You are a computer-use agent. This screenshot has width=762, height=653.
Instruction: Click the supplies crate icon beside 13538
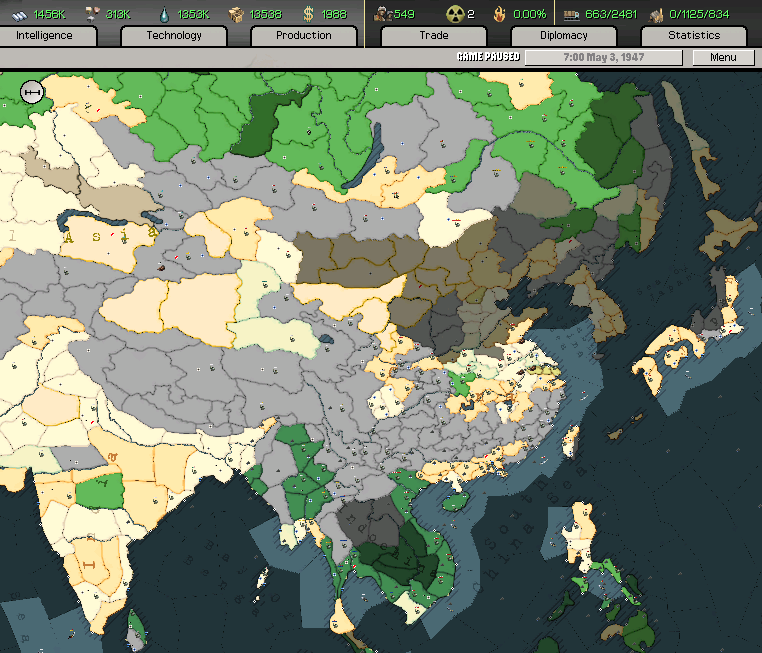[236, 14]
